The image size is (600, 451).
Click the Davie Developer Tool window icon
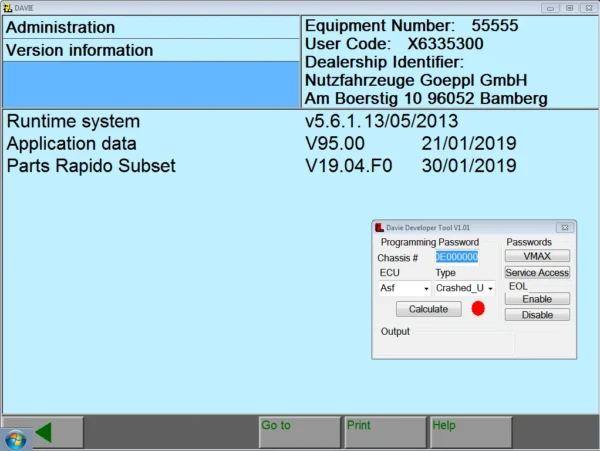(379, 228)
